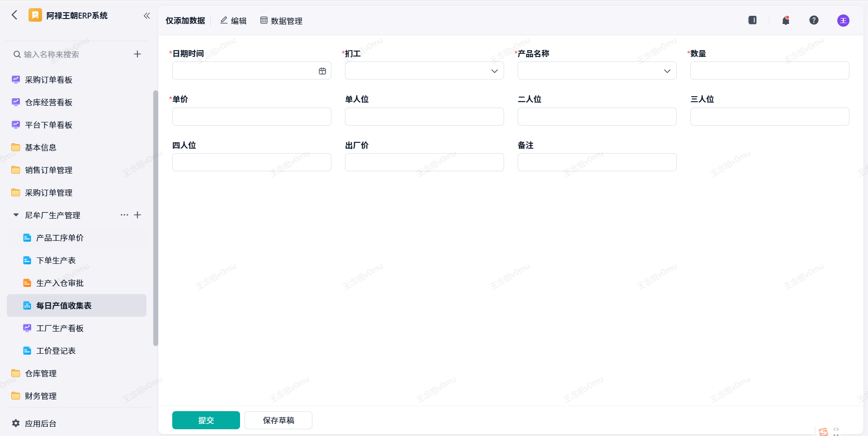The height and width of the screenshot is (436, 868).
Task: Switch to the 仅添加数据 tab
Action: pos(185,21)
